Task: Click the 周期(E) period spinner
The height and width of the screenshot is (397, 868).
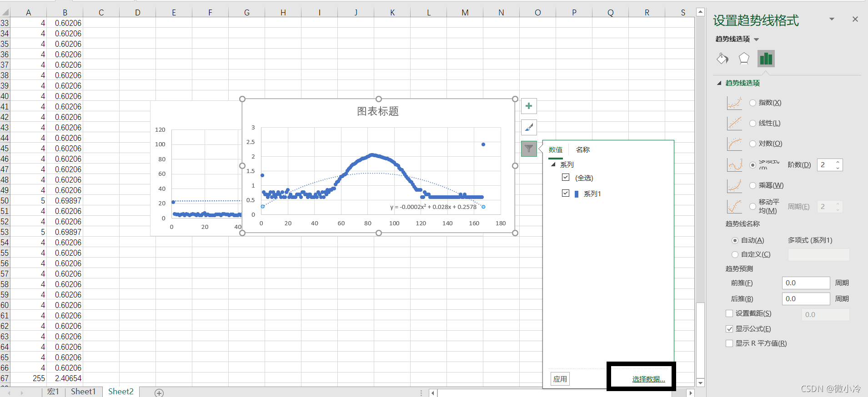Action: tap(830, 207)
